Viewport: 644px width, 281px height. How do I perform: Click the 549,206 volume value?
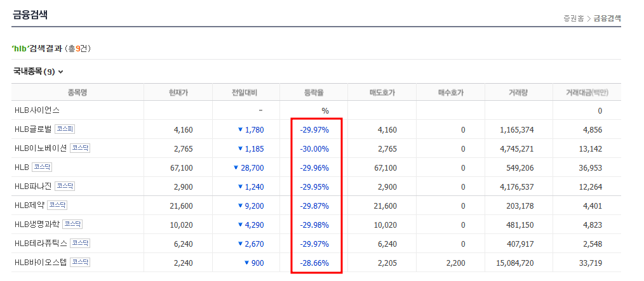tap(521, 168)
